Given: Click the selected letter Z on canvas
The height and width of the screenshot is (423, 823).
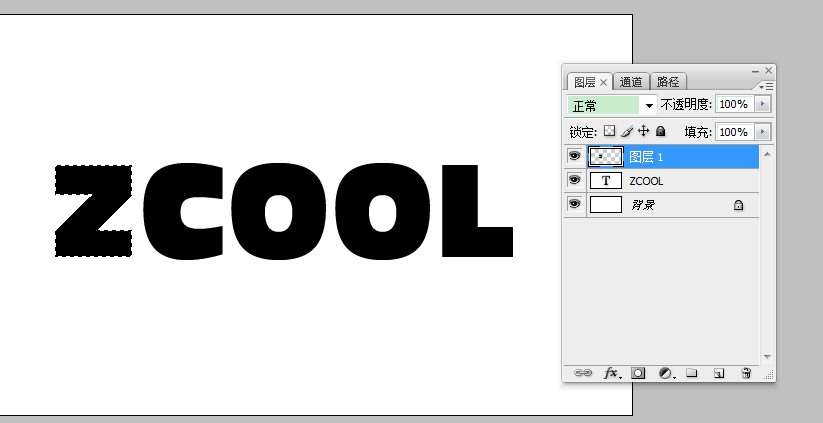Looking at the screenshot, I should (x=93, y=211).
